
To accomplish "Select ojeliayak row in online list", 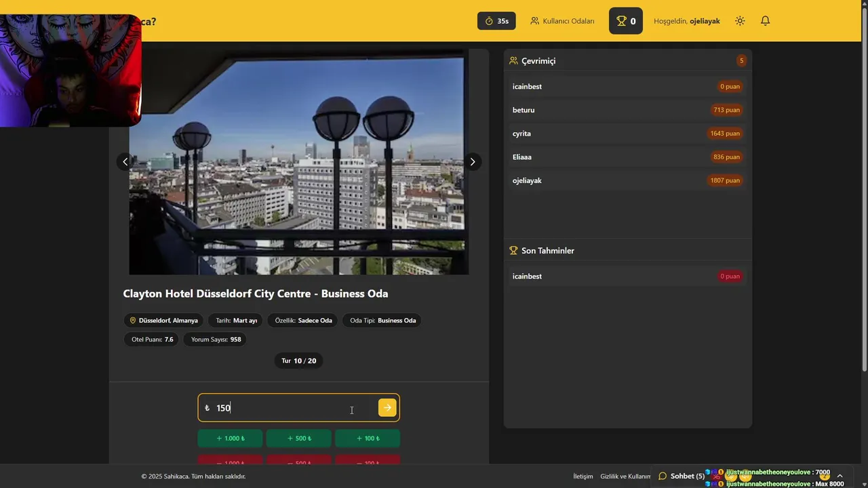I will [627, 180].
